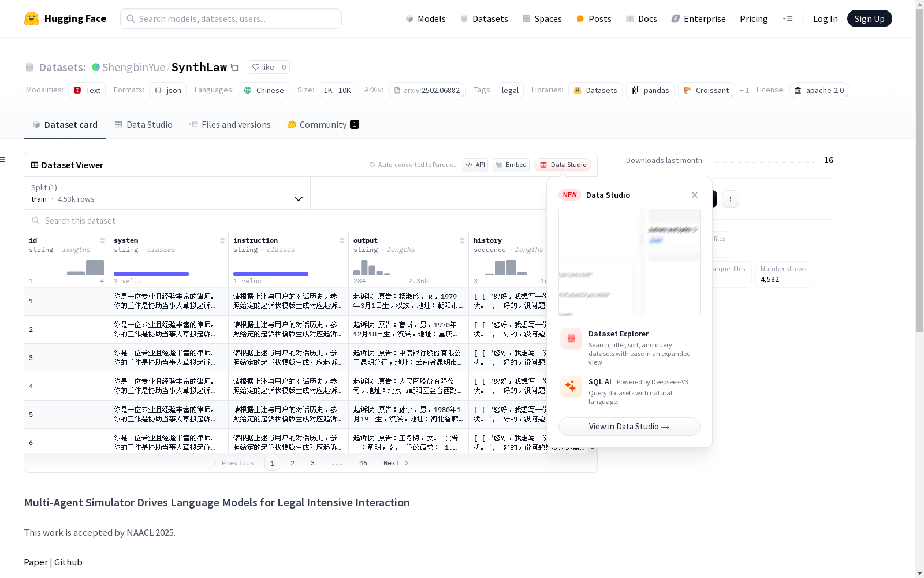Click the history column header

[x=487, y=240]
